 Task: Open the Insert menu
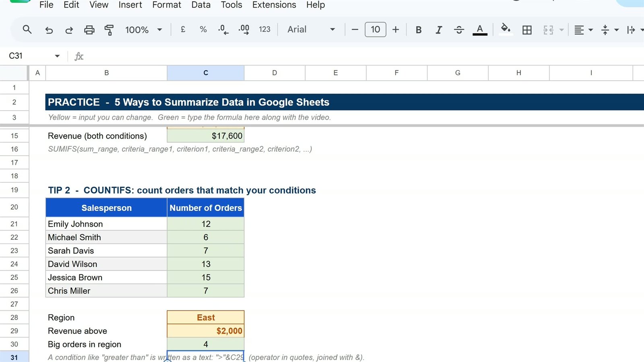click(x=130, y=5)
